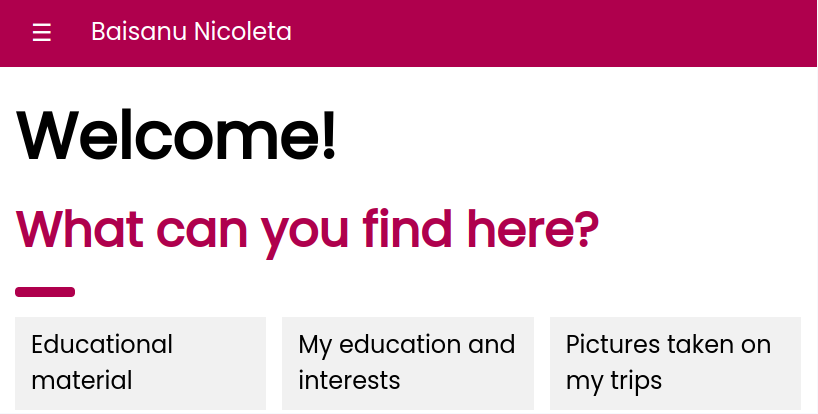Open the Educational material card

point(140,363)
